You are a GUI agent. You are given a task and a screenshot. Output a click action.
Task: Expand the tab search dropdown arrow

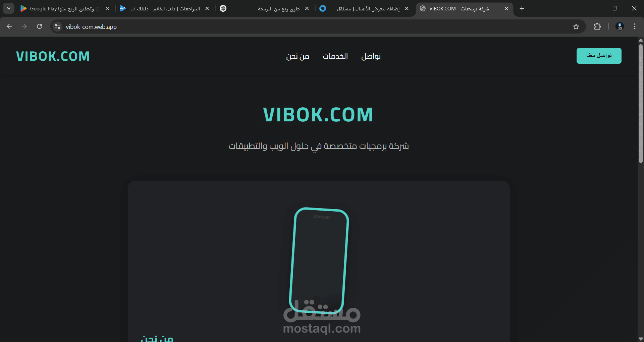9,8
